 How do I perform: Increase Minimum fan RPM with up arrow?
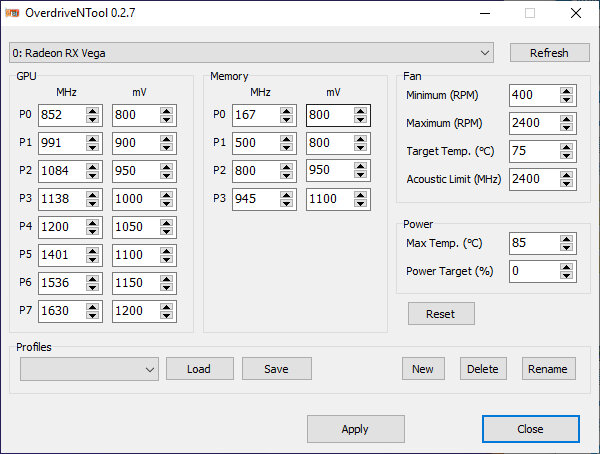tap(566, 91)
